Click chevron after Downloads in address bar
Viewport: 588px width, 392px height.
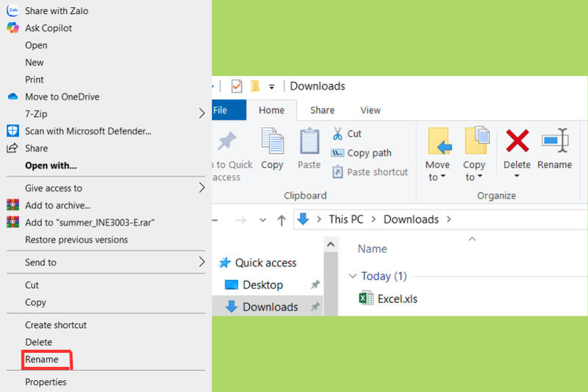pyautogui.click(x=449, y=219)
